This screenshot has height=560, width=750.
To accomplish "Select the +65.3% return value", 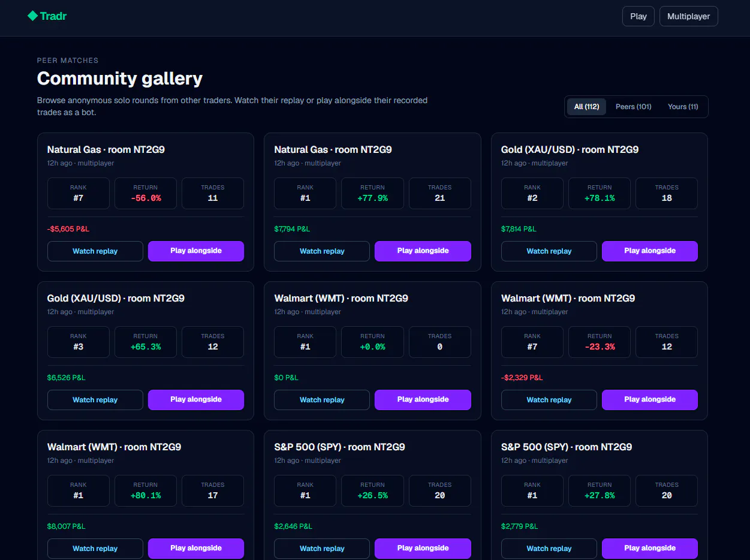I will tap(146, 347).
